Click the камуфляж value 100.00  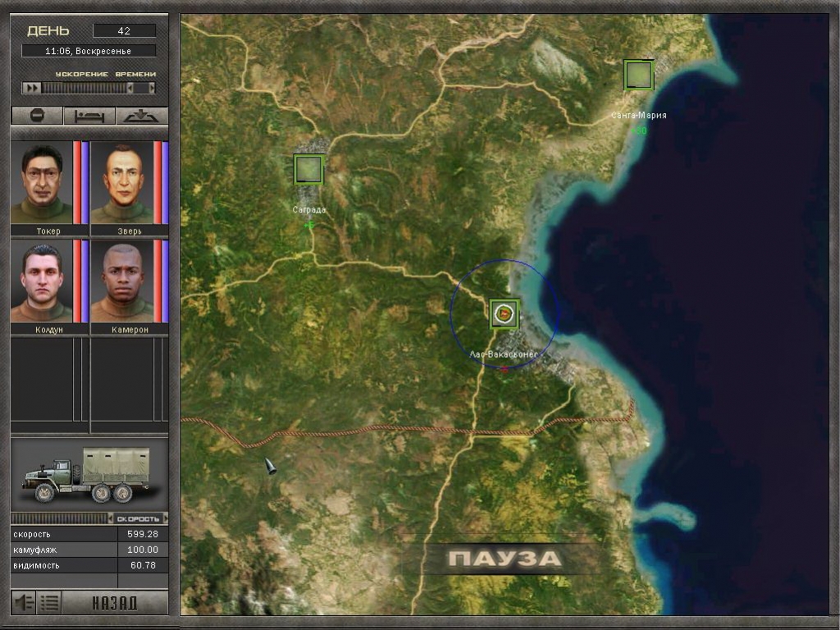click(143, 550)
